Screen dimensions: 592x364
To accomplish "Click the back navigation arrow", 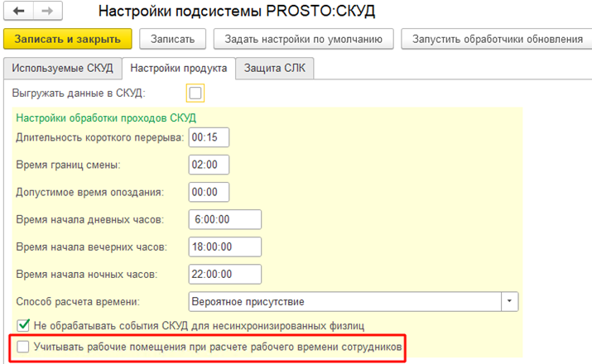I will 19,12.
